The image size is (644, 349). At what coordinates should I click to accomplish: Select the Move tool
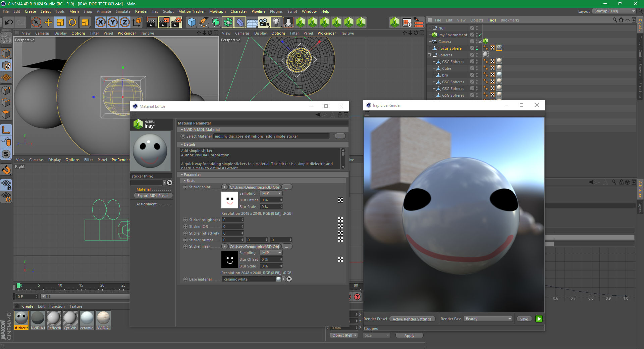(48, 22)
